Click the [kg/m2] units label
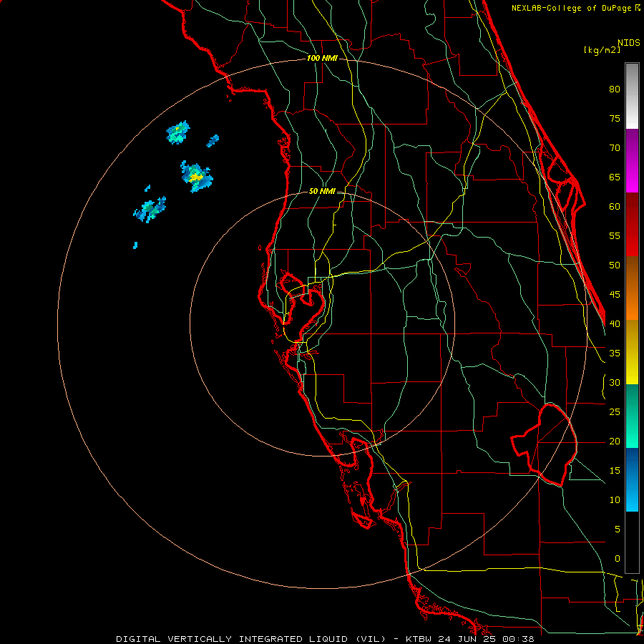 (602, 50)
